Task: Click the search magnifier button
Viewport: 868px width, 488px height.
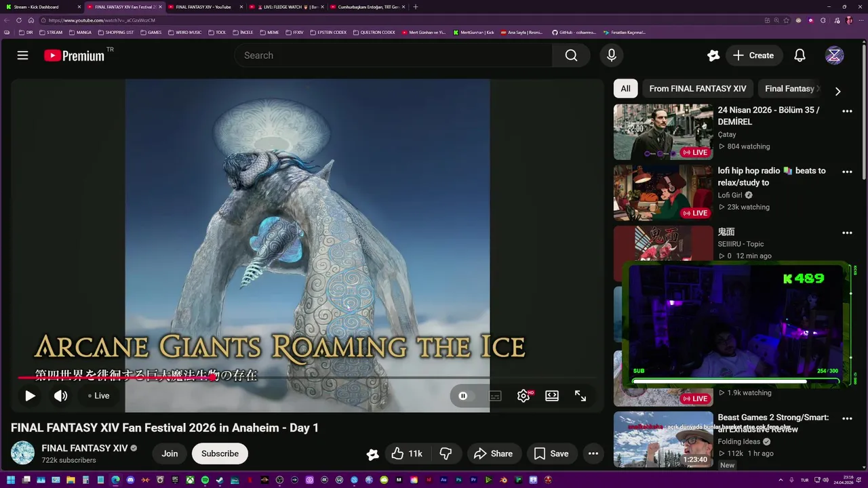Action: (x=571, y=56)
